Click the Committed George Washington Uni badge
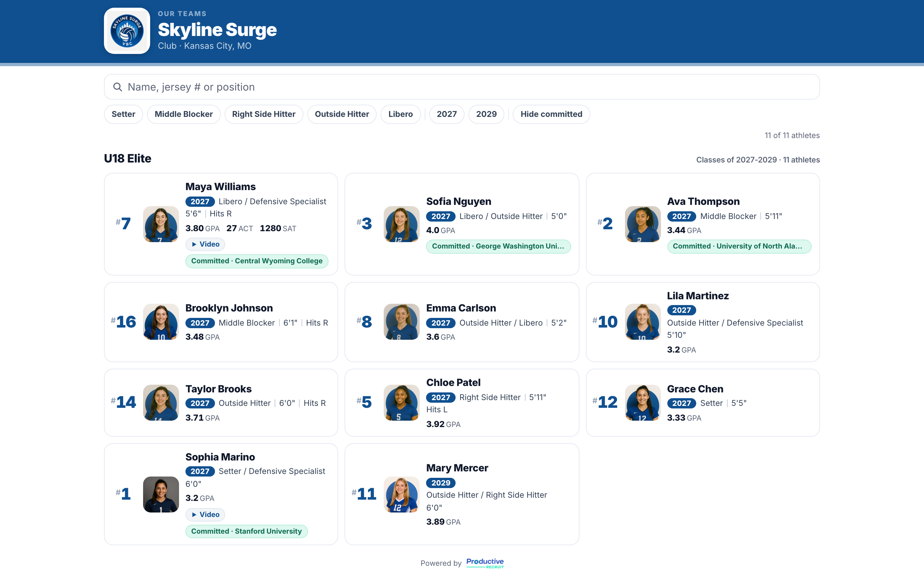Screen dimensions: 924x578 point(498,246)
